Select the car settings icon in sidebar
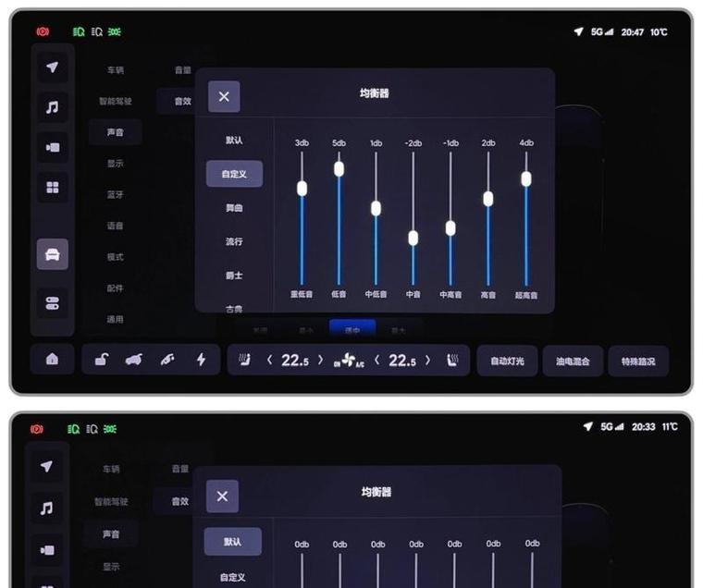 53,254
